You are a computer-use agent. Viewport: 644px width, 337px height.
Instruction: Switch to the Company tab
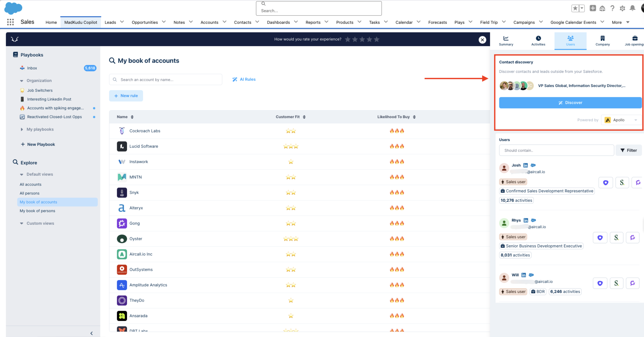click(602, 41)
